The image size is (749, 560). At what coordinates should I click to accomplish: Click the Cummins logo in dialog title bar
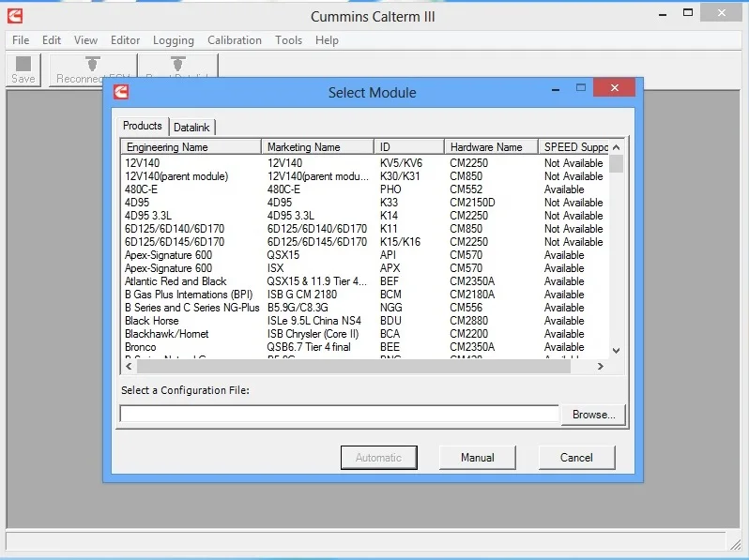coord(120,92)
